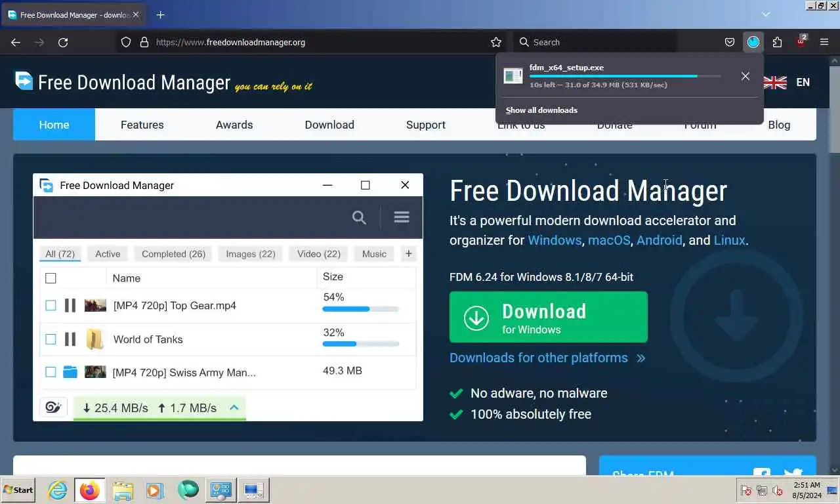The height and width of the screenshot is (504, 840).
Task: Open the Support page
Action: point(426,125)
